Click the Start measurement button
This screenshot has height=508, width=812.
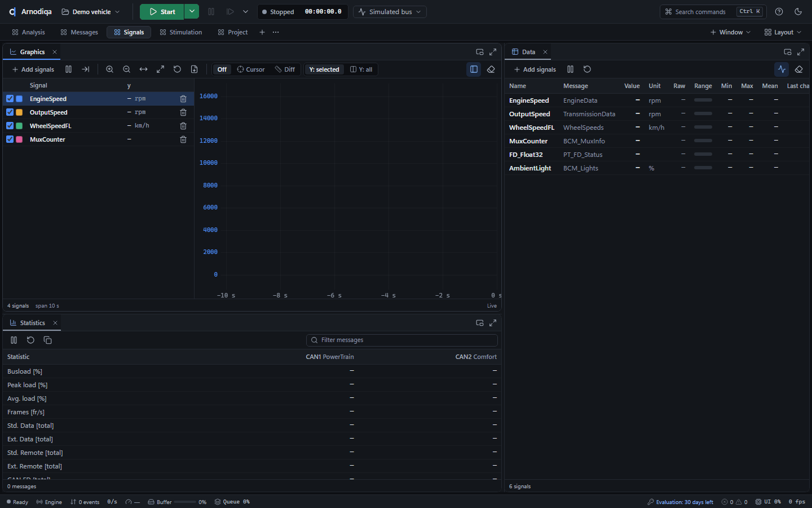coord(162,12)
